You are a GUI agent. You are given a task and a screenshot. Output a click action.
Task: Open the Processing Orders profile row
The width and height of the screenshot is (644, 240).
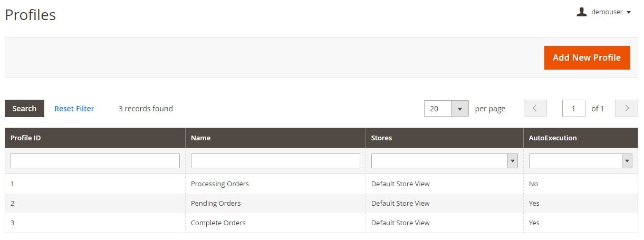220,184
